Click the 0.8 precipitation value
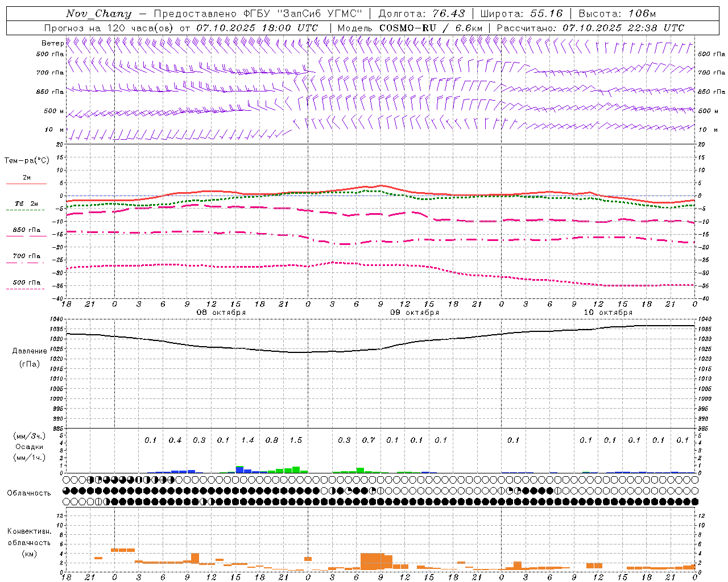 (272, 440)
